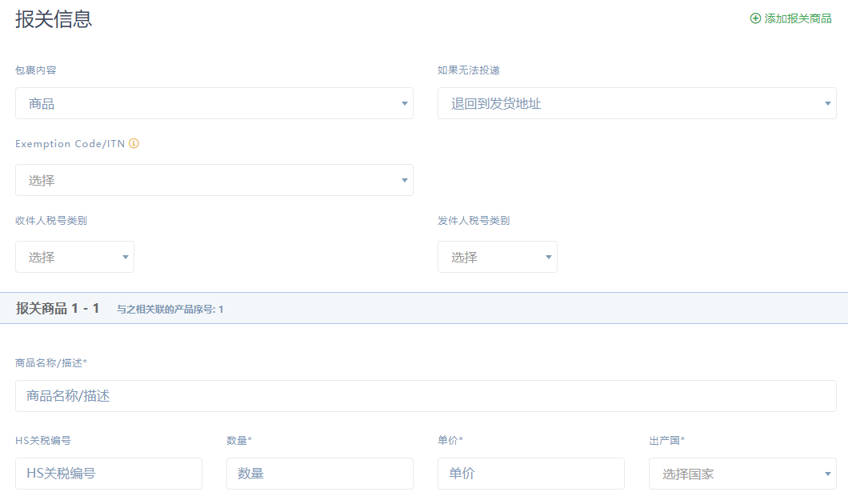
Task: Click the 报关信息 heading
Action: [54, 19]
